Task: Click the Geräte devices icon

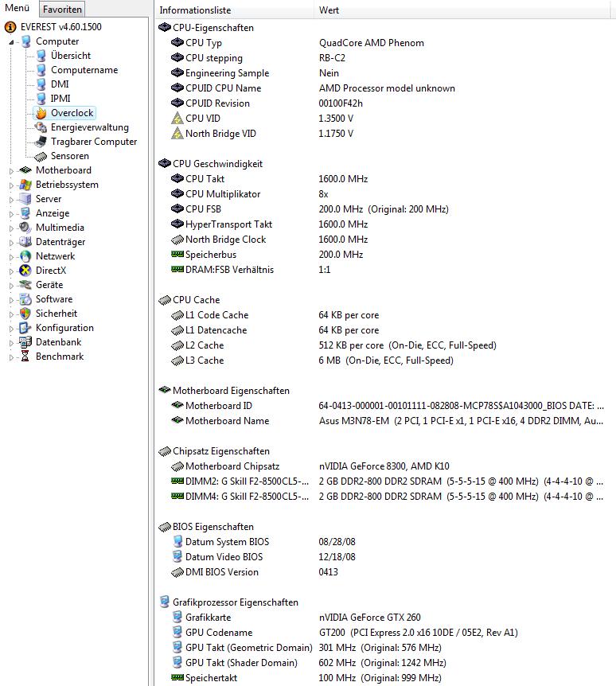Action: coord(25,285)
